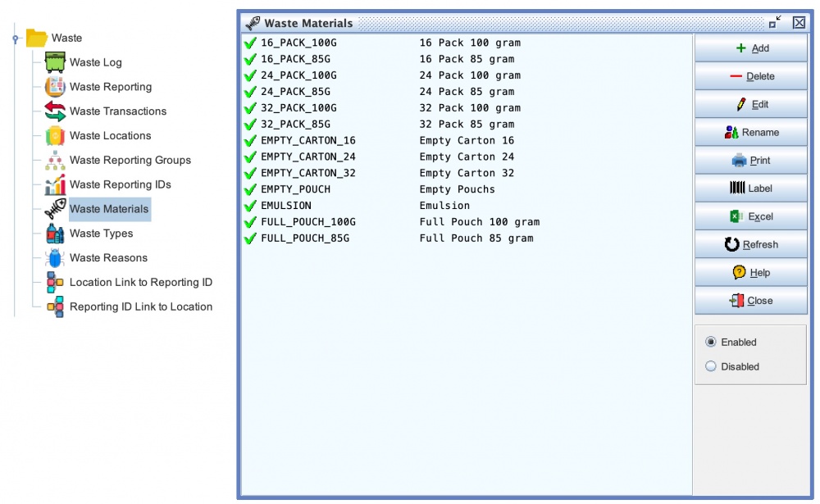Screen dimensions: 820x504
Task: Click the Waste Reasons bug icon
Action: pyautogui.click(x=55, y=258)
